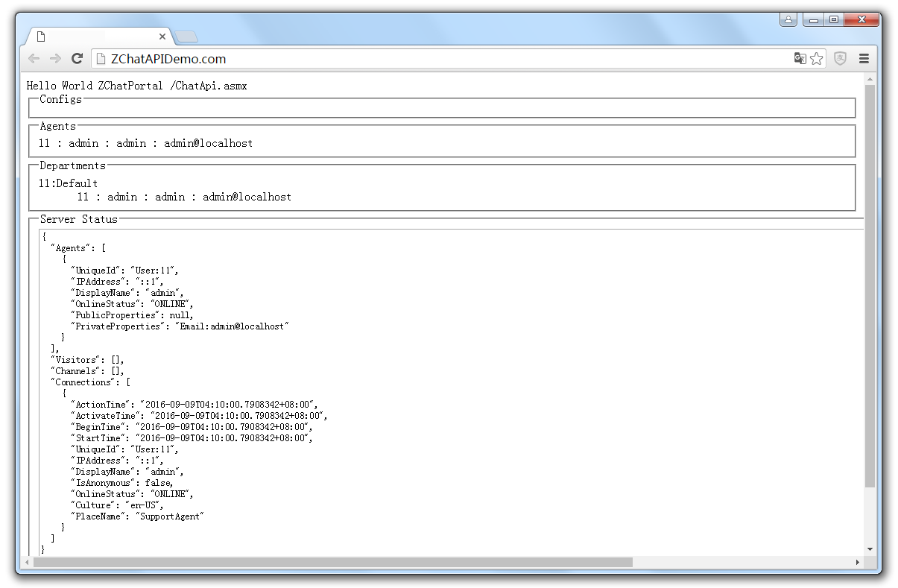The width and height of the screenshot is (898, 588).
Task: Click the '"IsAnonymous": false' line
Action: tap(122, 483)
